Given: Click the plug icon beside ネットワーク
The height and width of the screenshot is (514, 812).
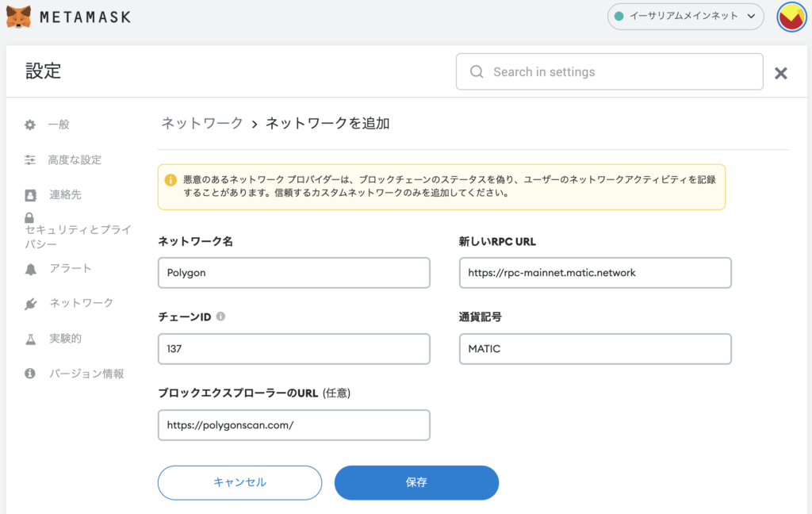Looking at the screenshot, I should (29, 303).
